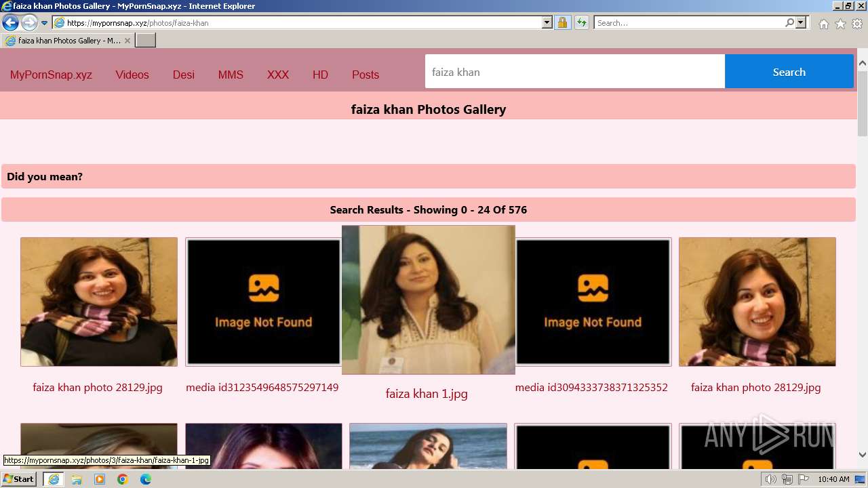The width and height of the screenshot is (868, 488).
Task: Open the volume speaker tray icon
Action: point(771,479)
